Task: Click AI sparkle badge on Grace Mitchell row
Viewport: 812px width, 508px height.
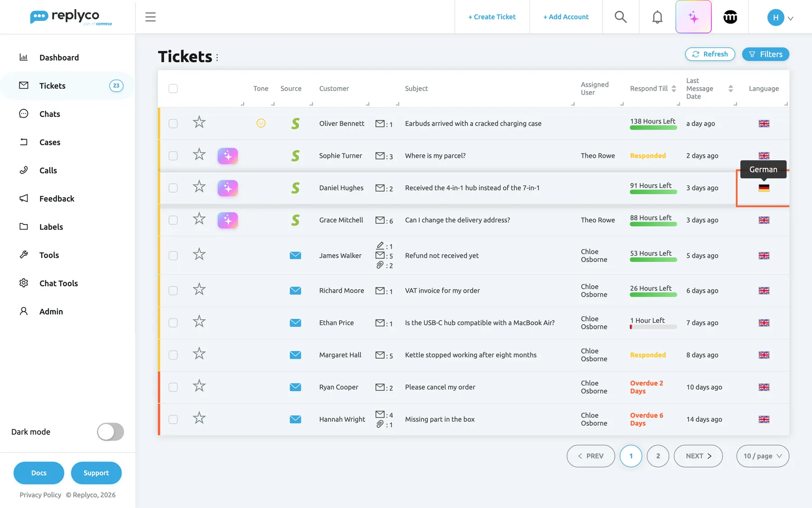Action: (x=228, y=220)
